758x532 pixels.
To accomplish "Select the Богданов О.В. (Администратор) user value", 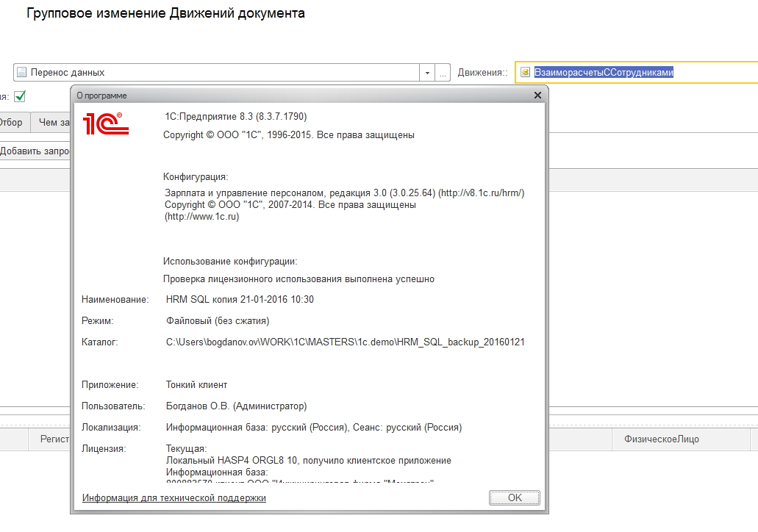I will point(237,406).
